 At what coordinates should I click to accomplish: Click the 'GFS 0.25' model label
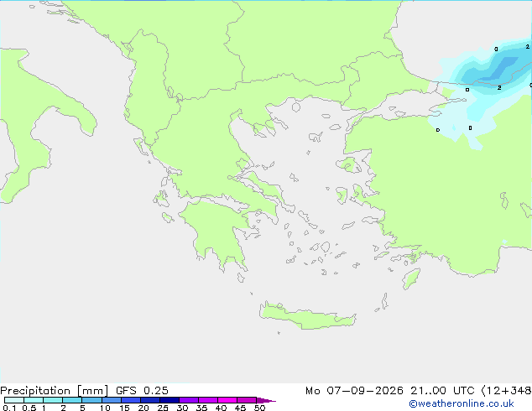coord(142,391)
